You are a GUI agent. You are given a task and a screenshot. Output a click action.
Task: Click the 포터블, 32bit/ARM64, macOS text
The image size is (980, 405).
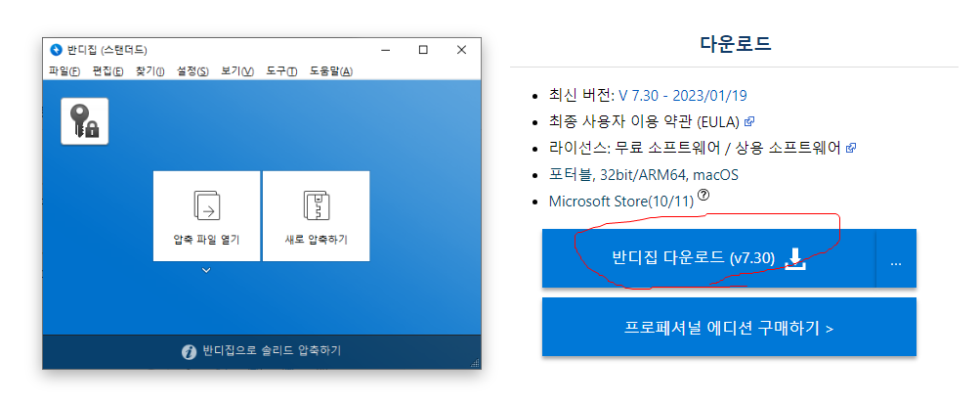[644, 175]
